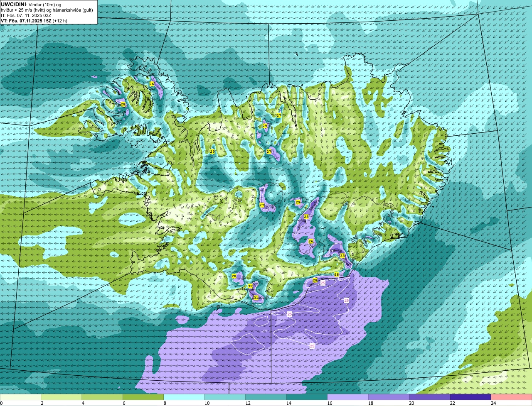This screenshot has height=406, width=532.
Task: Select the 8–10 m/s light cyan legend segment
Action: pyautogui.click(x=185, y=397)
